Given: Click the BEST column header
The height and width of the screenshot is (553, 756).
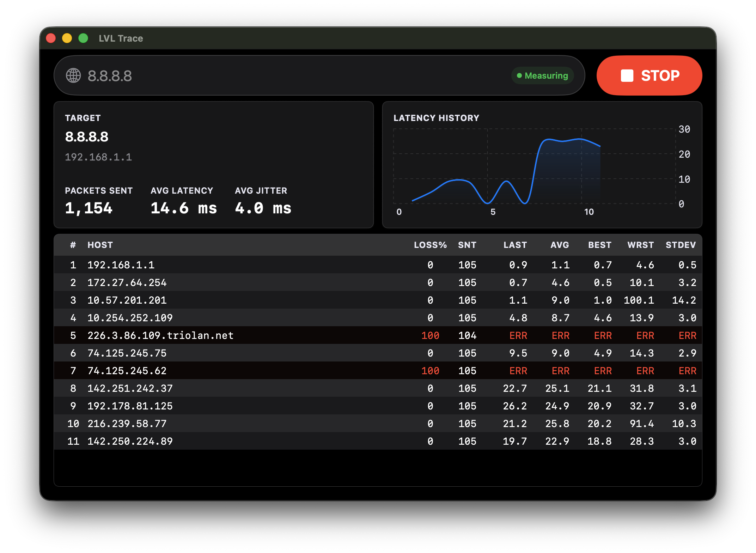Looking at the screenshot, I should [600, 245].
